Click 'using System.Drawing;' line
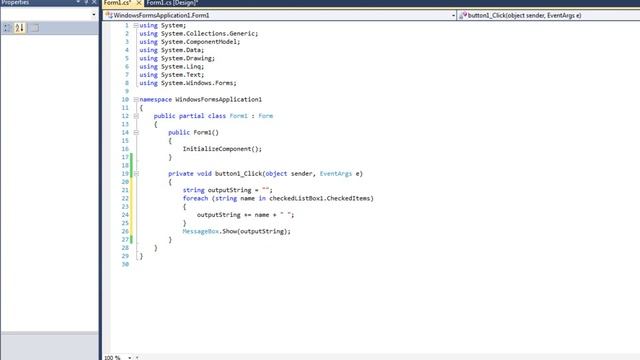Screen dimensions: 640x360 coord(177,58)
